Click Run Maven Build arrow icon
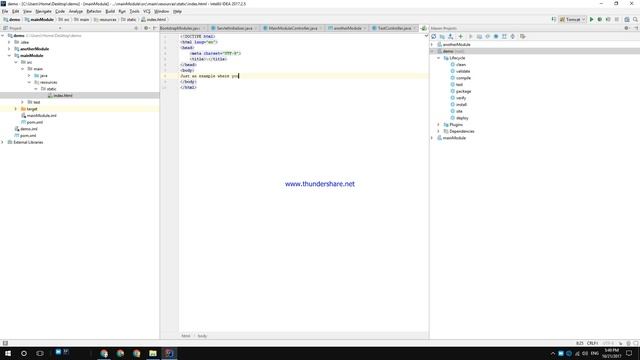 click(471, 36)
